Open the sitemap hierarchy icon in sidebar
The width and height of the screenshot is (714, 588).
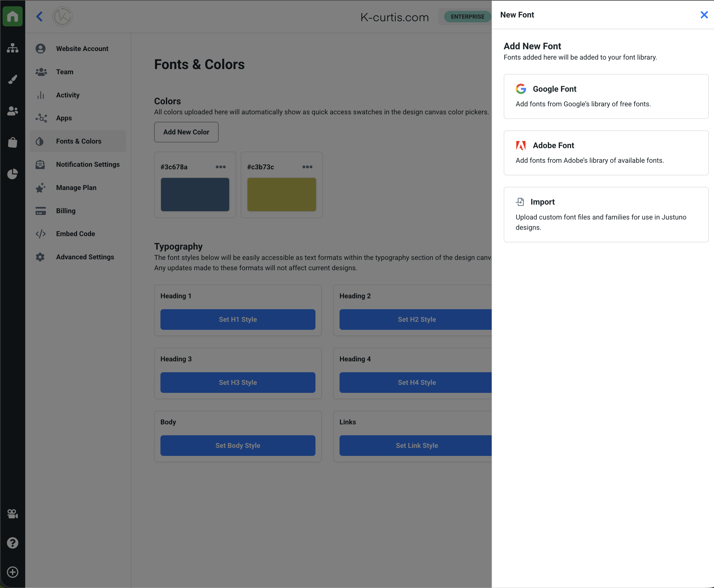click(13, 48)
